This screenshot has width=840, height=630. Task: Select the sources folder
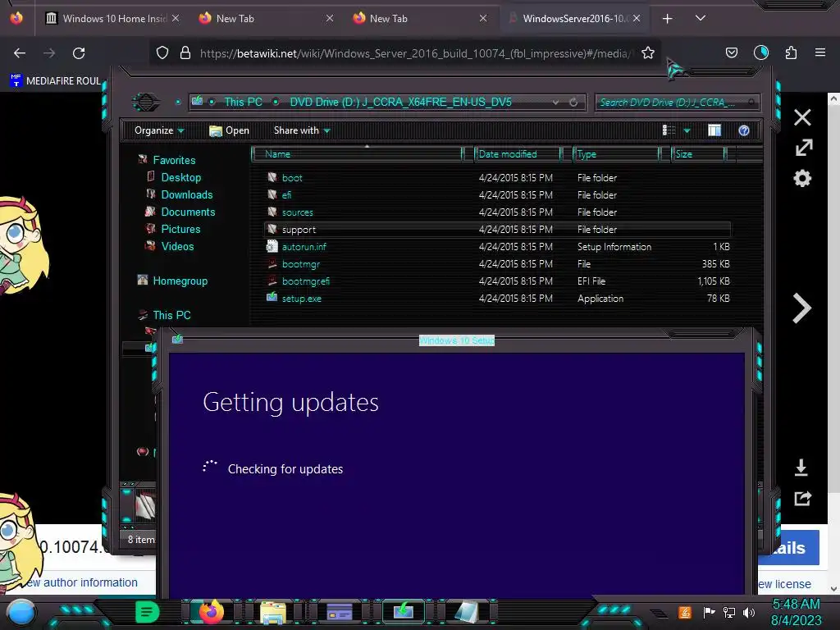click(297, 212)
